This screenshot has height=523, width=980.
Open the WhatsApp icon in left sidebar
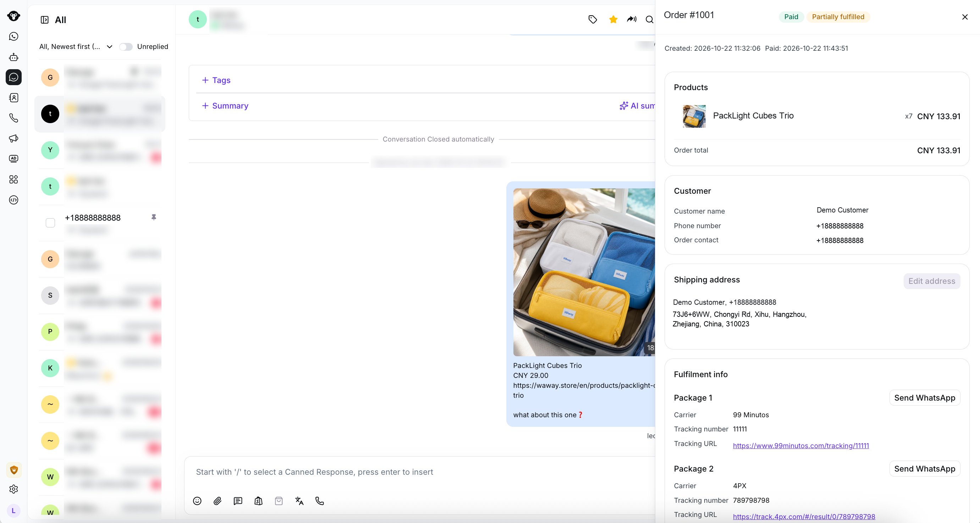coord(14,37)
